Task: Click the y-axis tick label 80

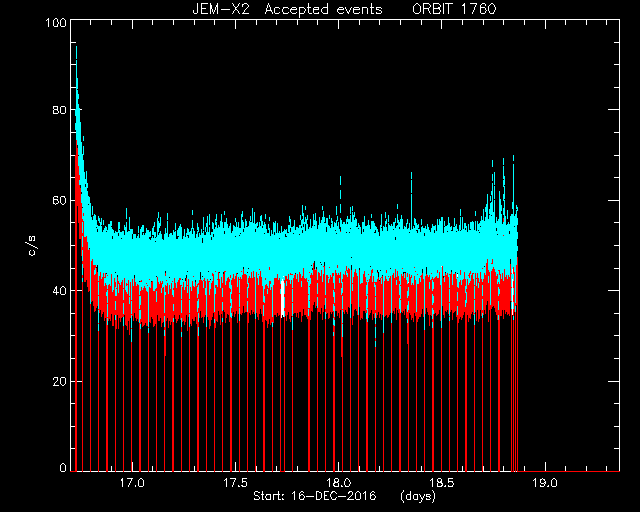Action: (x=60, y=110)
